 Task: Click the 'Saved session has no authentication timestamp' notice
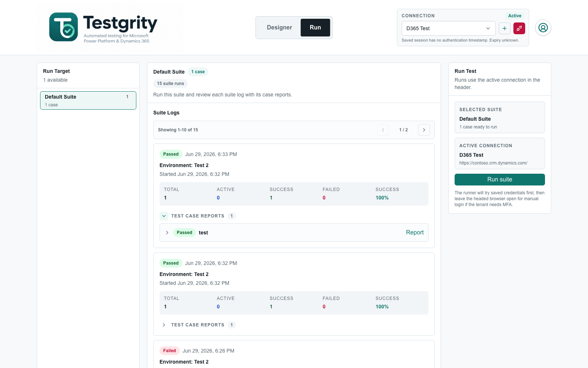click(460, 40)
